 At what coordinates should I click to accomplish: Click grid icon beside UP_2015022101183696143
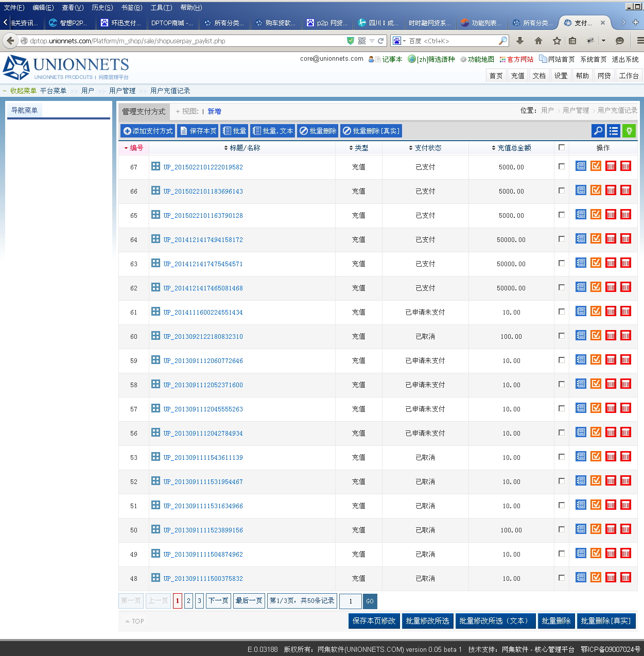pyautogui.click(x=155, y=191)
